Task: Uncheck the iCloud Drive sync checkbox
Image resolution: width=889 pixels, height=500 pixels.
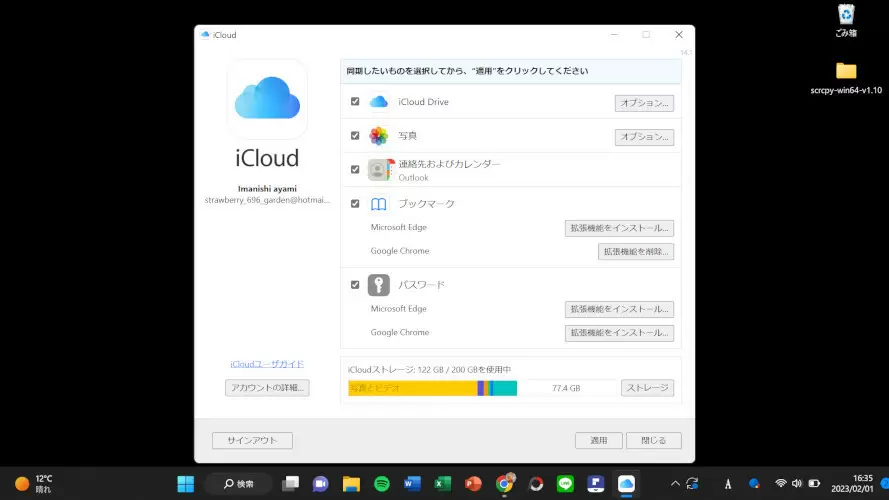Action: tap(355, 102)
